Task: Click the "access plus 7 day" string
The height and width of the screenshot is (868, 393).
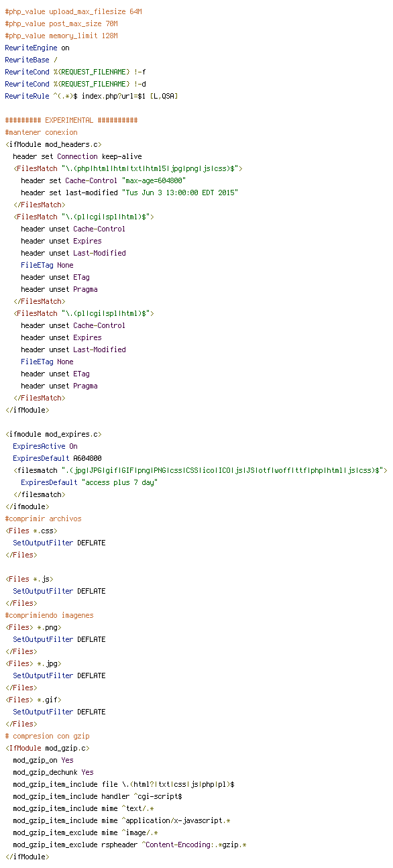Action: click(119, 482)
